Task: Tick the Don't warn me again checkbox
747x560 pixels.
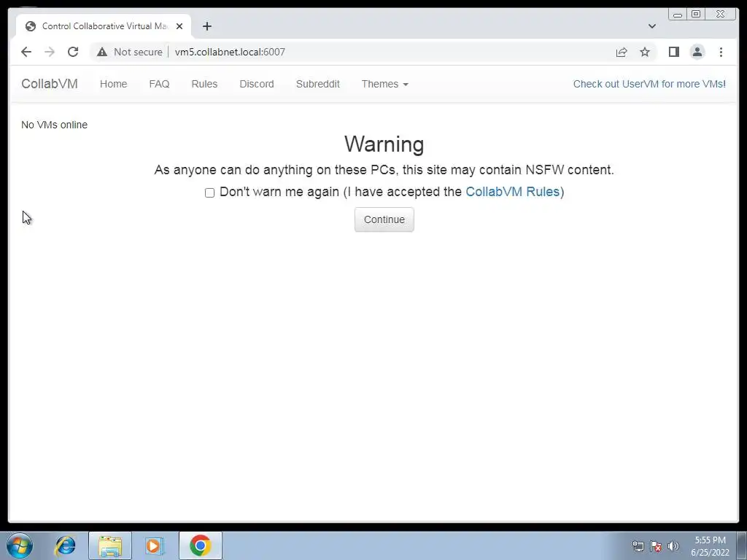Action: (209, 192)
